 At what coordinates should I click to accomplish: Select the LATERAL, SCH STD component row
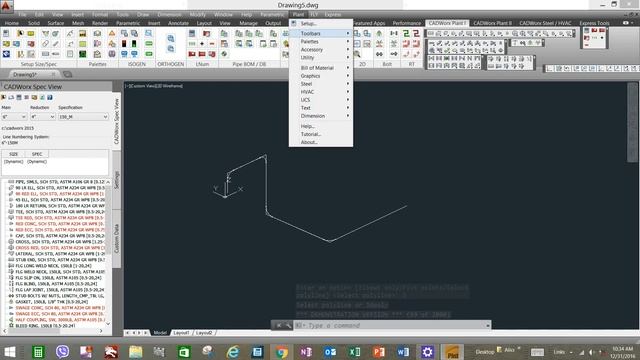pyautogui.click(x=56, y=253)
